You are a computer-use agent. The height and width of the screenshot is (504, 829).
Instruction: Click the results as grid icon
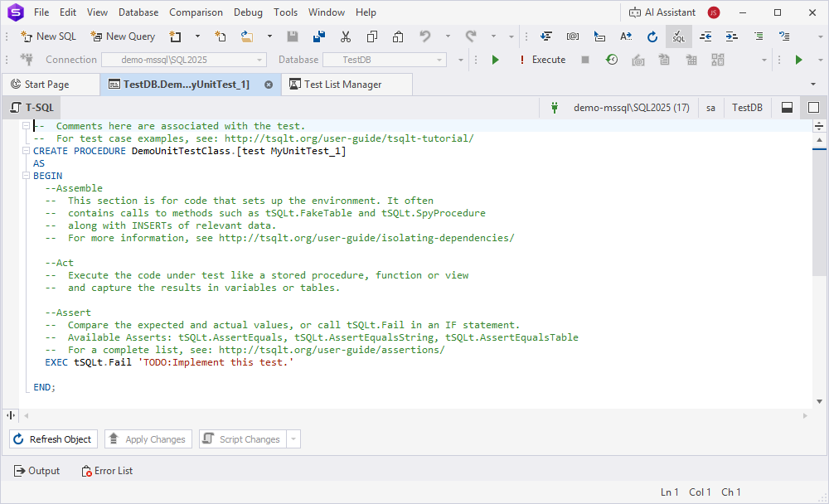691,60
